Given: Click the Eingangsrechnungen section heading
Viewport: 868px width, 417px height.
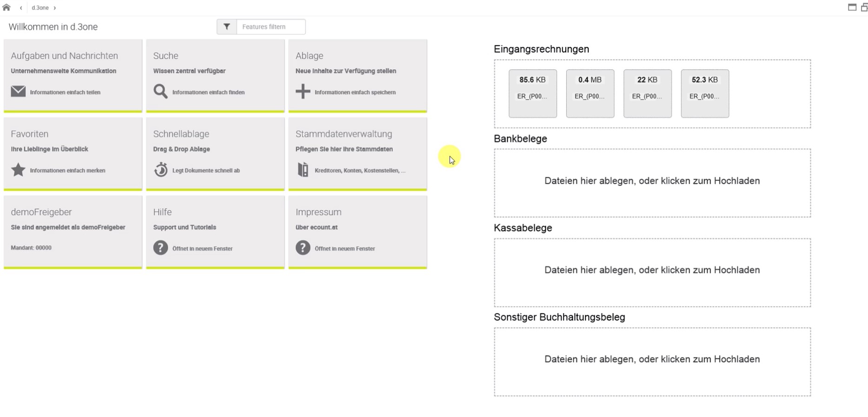Looking at the screenshot, I should point(541,49).
